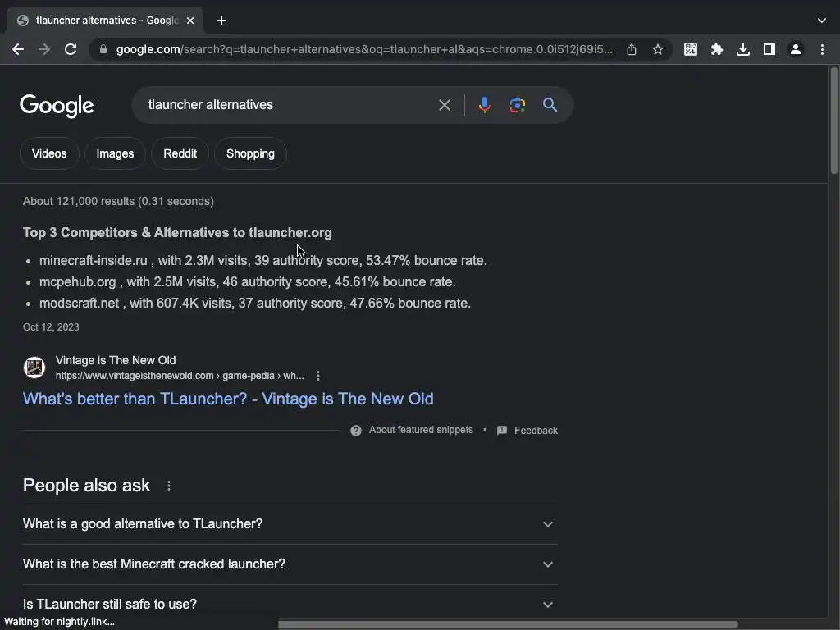Clear the search box text
Viewport: 840px width, 630px height.
click(x=444, y=104)
